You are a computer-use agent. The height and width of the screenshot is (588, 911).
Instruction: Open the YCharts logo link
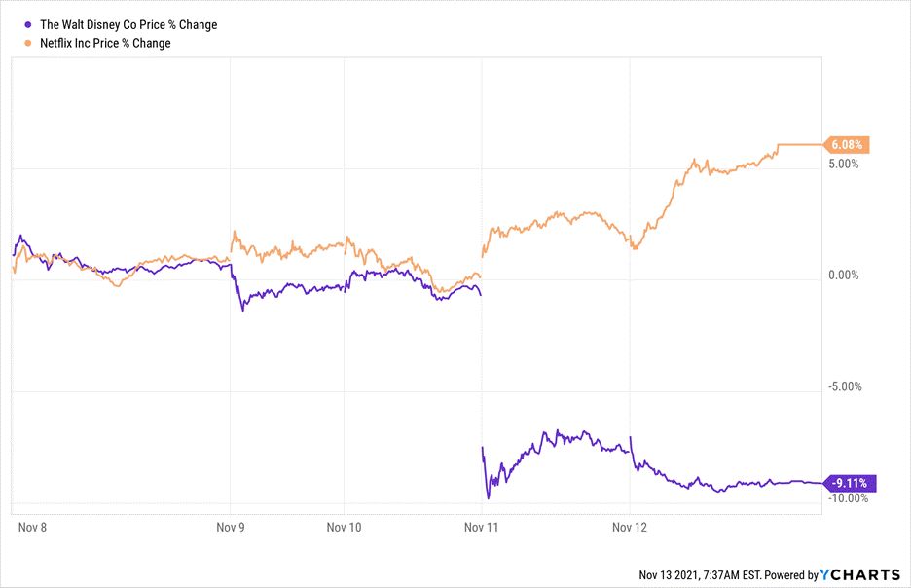pyautogui.click(x=859, y=575)
